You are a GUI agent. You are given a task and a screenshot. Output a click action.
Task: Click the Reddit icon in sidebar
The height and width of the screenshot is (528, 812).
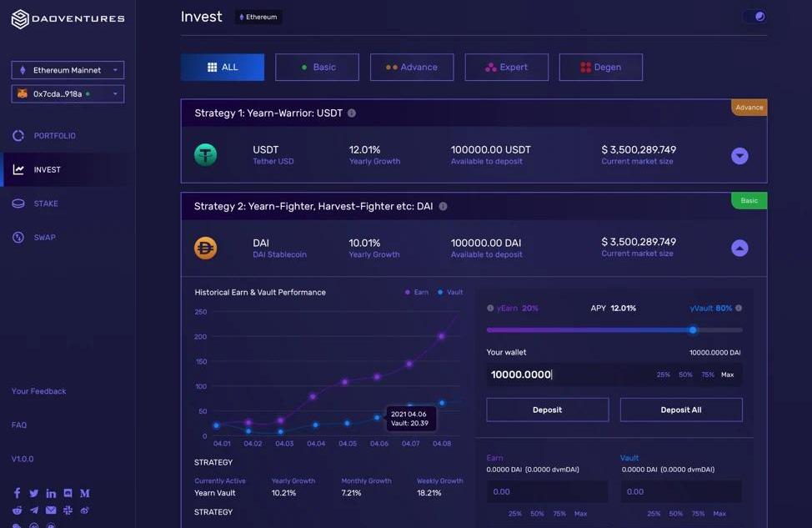click(18, 510)
